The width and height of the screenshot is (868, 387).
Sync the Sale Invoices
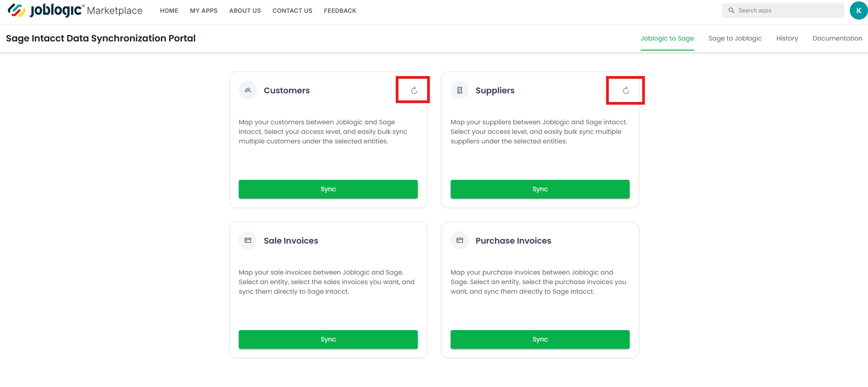(x=328, y=339)
